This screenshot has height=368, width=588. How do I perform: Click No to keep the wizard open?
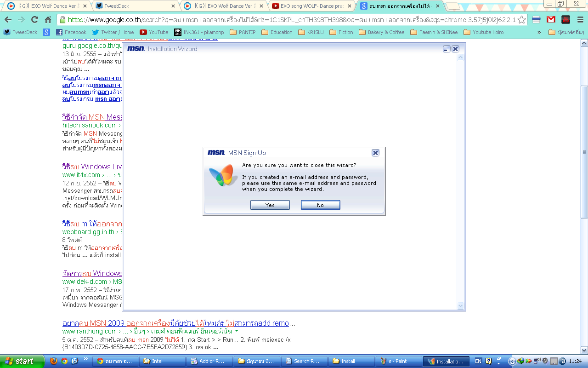point(320,205)
